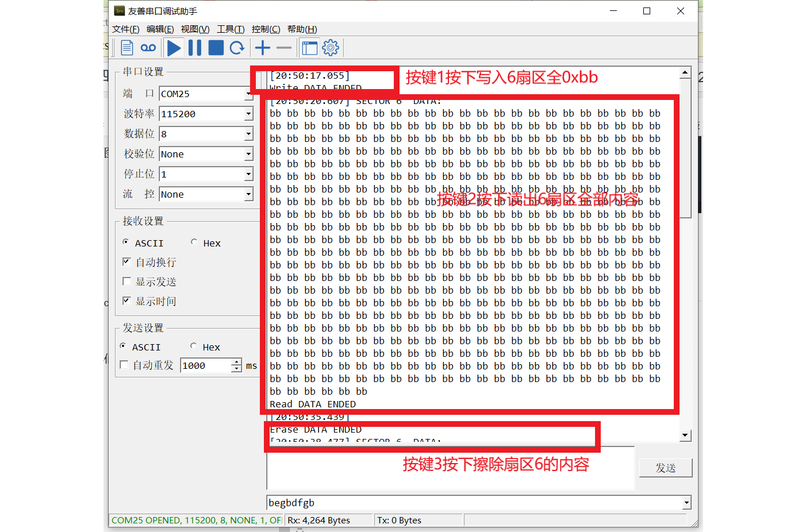Open the 视图(V) menu

point(195,29)
